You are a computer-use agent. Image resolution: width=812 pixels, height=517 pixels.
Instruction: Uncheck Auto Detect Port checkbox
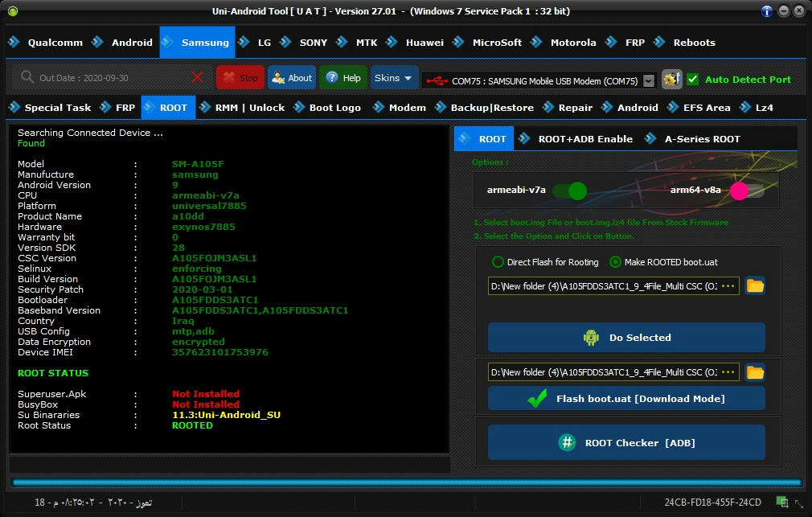tap(692, 80)
